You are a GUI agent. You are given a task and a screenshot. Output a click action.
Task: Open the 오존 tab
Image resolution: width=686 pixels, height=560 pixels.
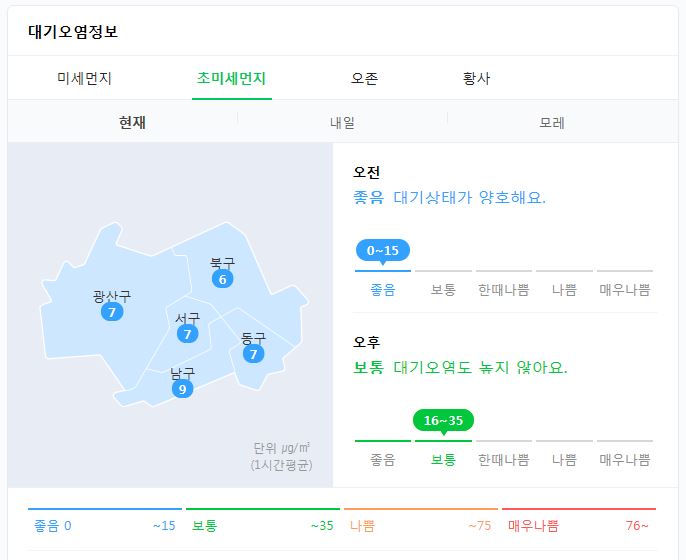(364, 78)
